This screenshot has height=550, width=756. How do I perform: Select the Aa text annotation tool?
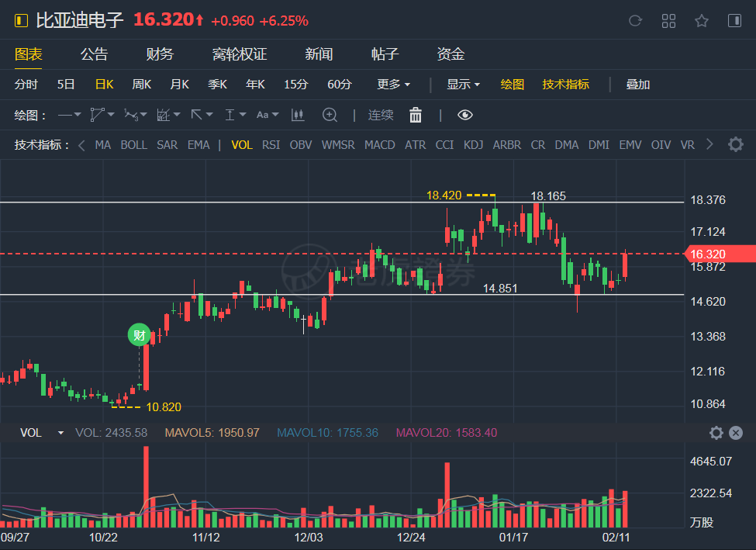point(262,115)
